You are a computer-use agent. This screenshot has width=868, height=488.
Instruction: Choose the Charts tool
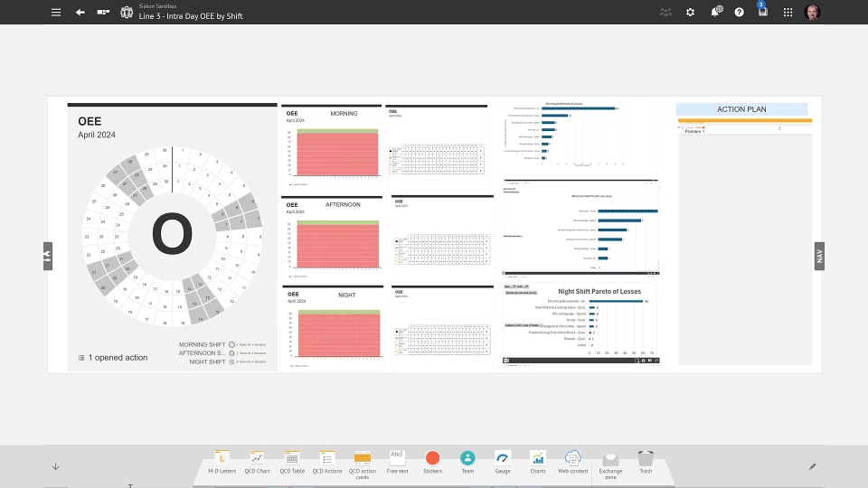(x=537, y=462)
